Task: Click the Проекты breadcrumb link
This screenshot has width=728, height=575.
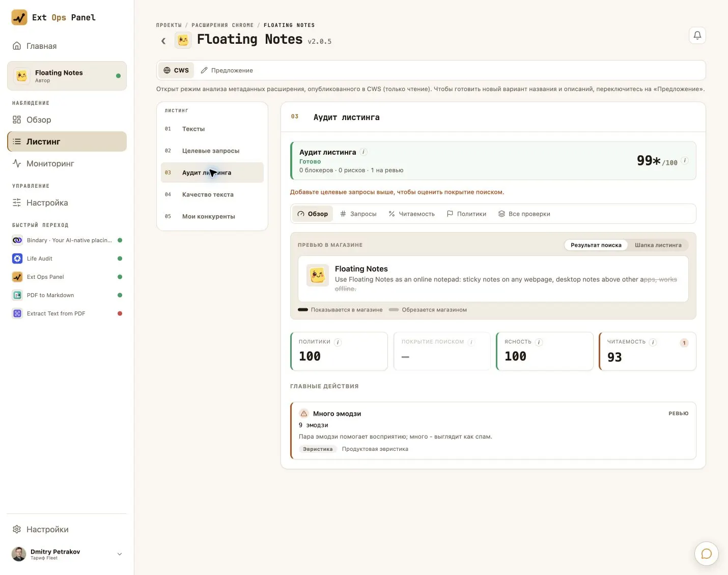Action: (169, 25)
